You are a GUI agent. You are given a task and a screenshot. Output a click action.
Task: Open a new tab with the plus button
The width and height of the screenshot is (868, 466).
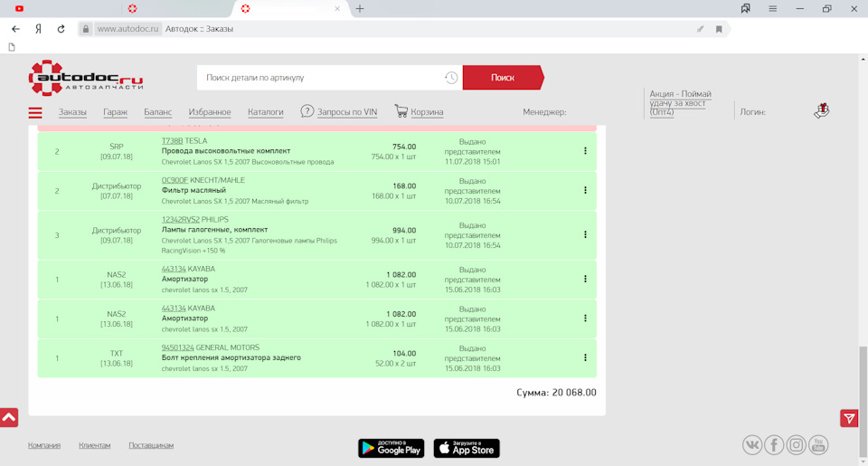click(x=360, y=8)
